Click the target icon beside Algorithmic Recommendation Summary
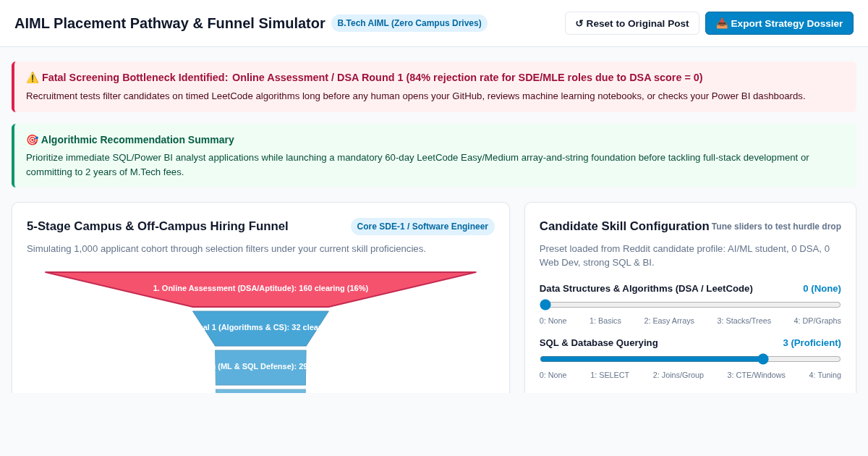The image size is (868, 456). (32, 140)
